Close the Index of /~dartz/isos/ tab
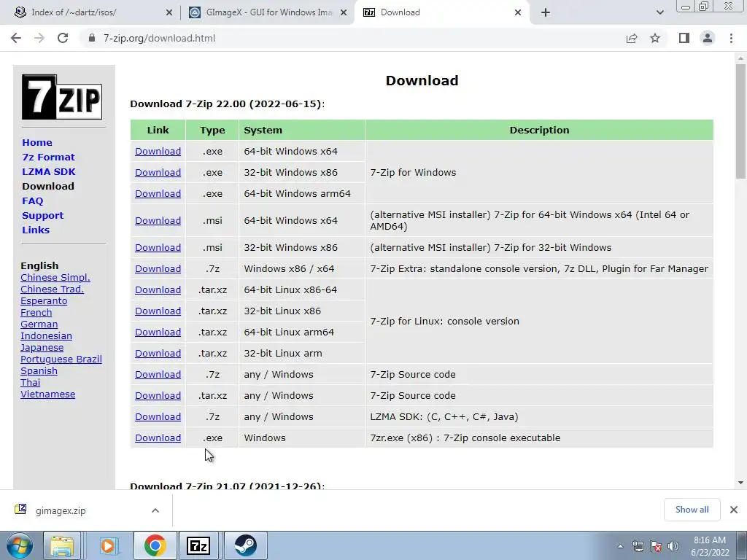Image resolution: width=747 pixels, height=560 pixels. (x=169, y=12)
